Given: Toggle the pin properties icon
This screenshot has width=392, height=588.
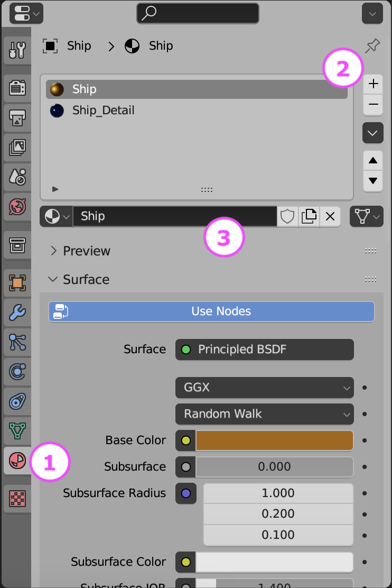Looking at the screenshot, I should 372,47.
